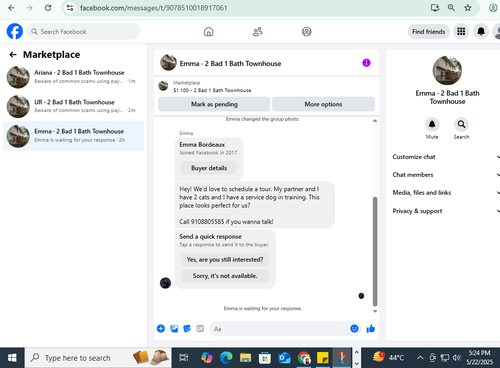Open Windows Start menu
This screenshot has height=368, width=500.
12,358
